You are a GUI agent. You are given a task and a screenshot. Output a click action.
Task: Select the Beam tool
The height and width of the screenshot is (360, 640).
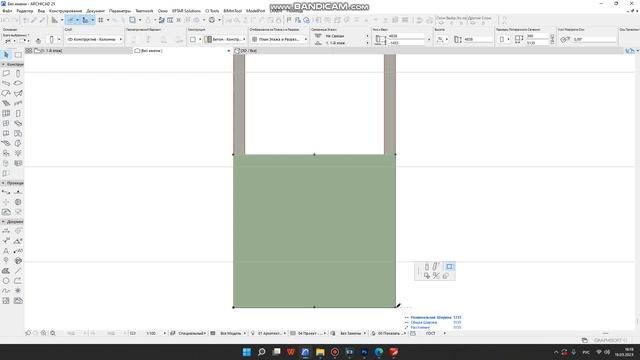6,83
